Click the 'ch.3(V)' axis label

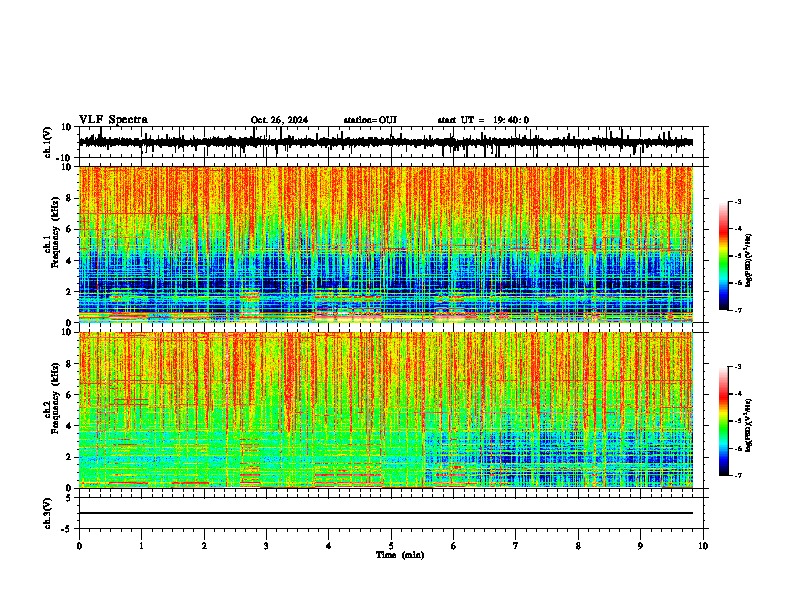pyautogui.click(x=48, y=513)
